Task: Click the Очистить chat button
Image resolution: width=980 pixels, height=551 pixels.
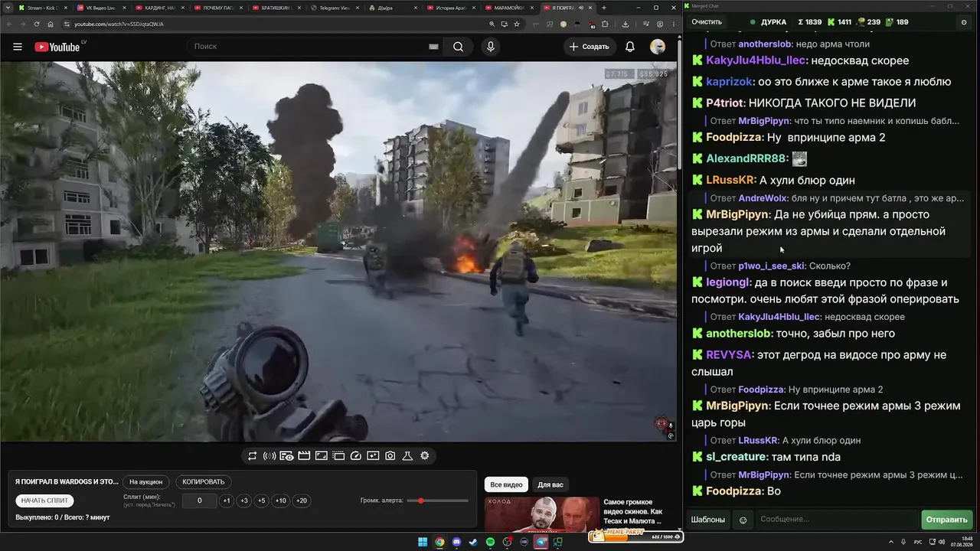Action: [x=707, y=22]
